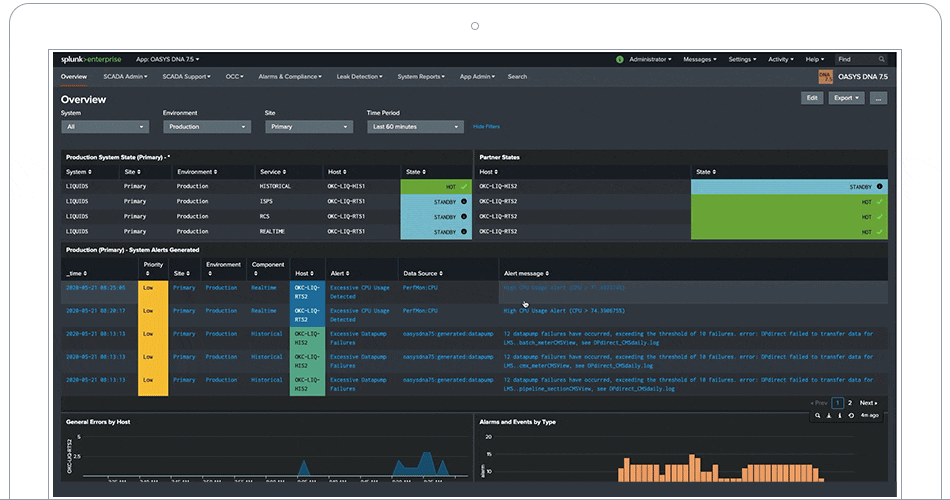The width and height of the screenshot is (950, 500).
Task: Select the Overview tab
Action: point(74,77)
